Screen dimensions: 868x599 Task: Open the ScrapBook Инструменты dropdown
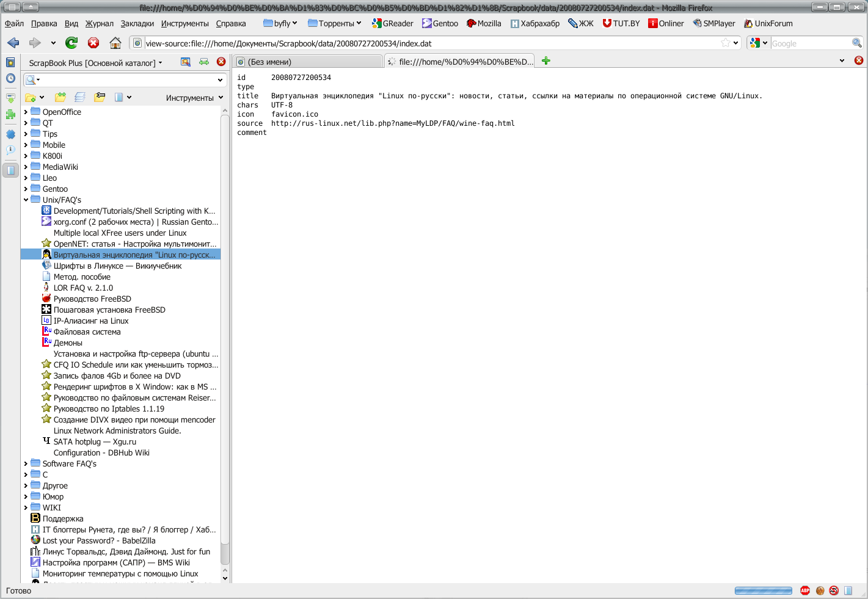(195, 98)
